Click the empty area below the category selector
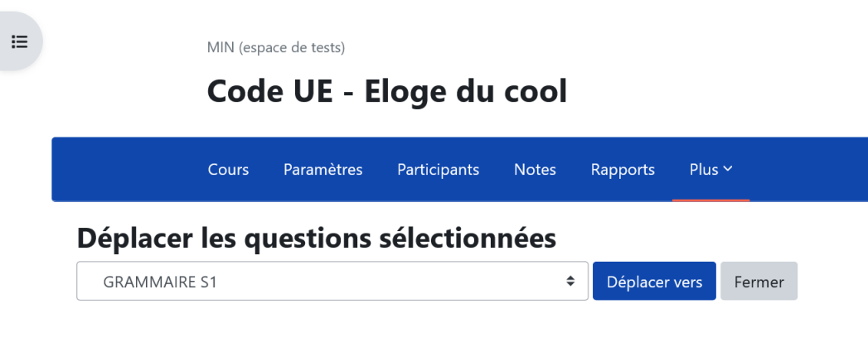The height and width of the screenshot is (357, 868). [x=332, y=331]
